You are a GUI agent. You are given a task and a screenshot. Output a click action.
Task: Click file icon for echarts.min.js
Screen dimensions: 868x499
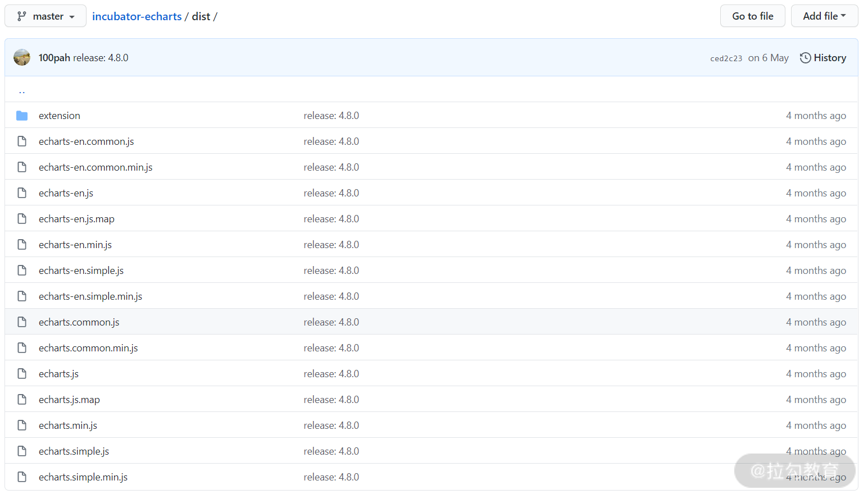coord(22,425)
